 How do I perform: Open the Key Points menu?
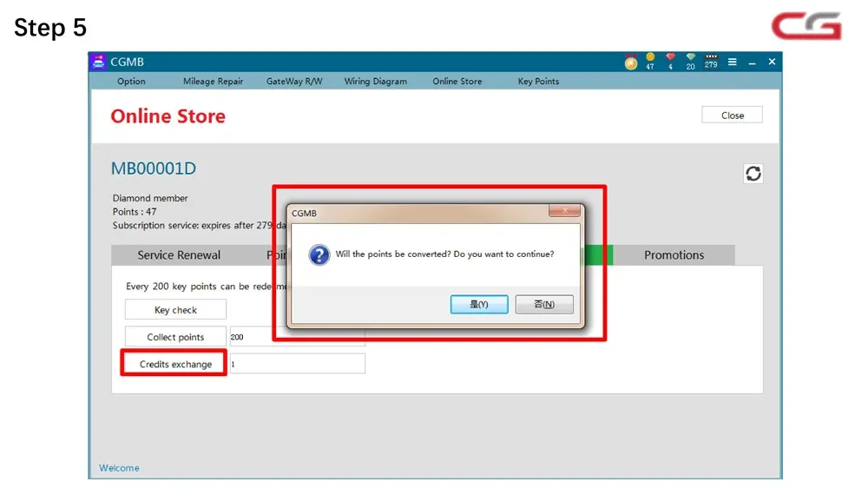(538, 82)
